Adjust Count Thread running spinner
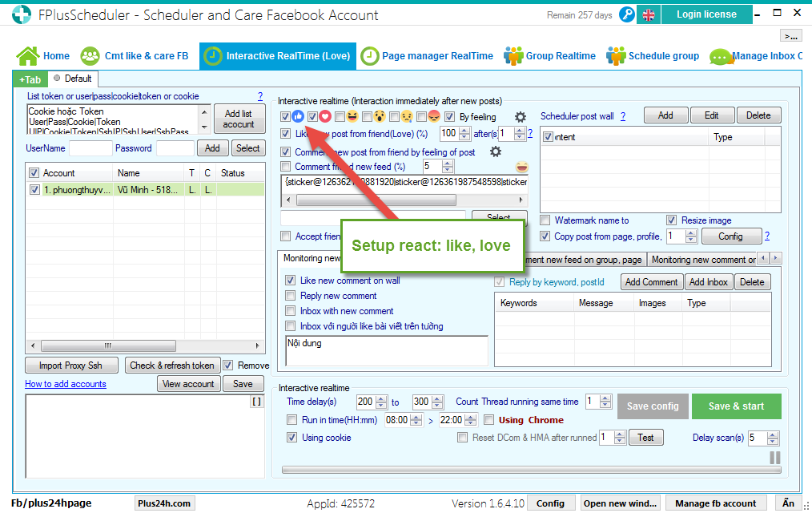 [x=605, y=402]
